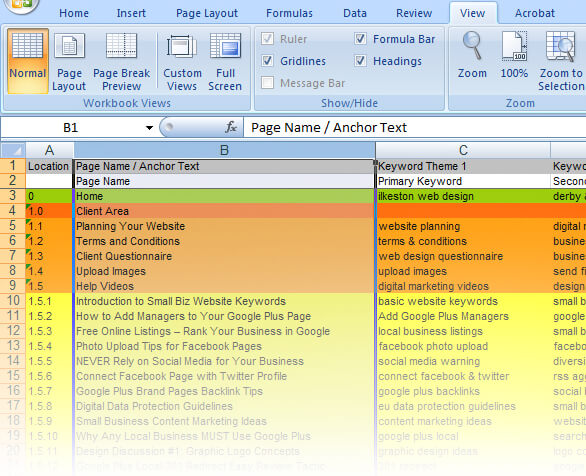The height and width of the screenshot is (476, 586).
Task: Toggle the Ruler checkbox
Action: click(x=267, y=38)
